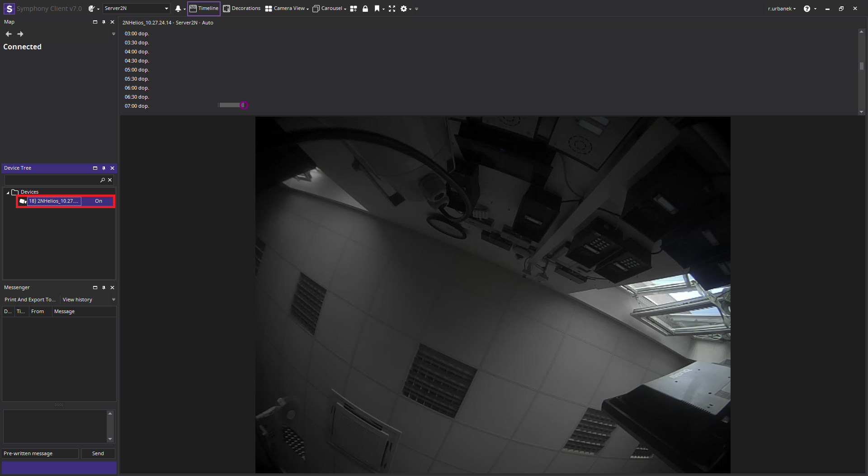The width and height of the screenshot is (868, 476).
Task: Pin the Device Tree panel
Action: [x=104, y=168]
